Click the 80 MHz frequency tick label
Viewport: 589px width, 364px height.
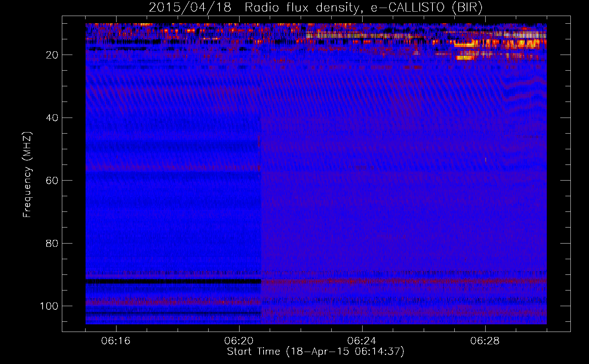52,243
